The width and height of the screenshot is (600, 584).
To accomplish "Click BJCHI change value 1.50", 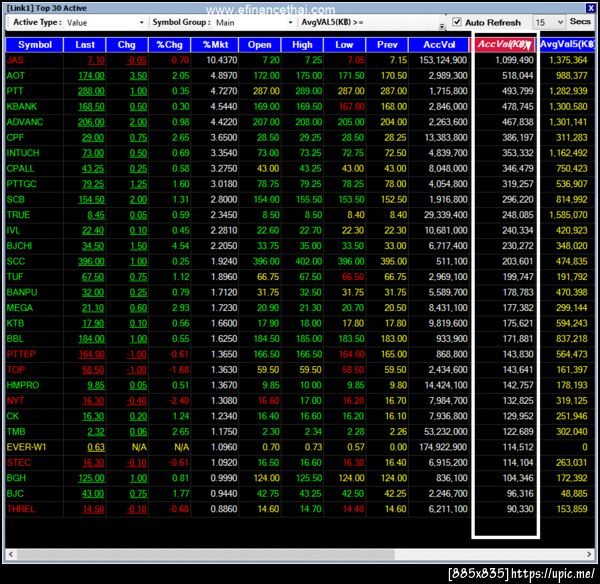I will 138,246.
